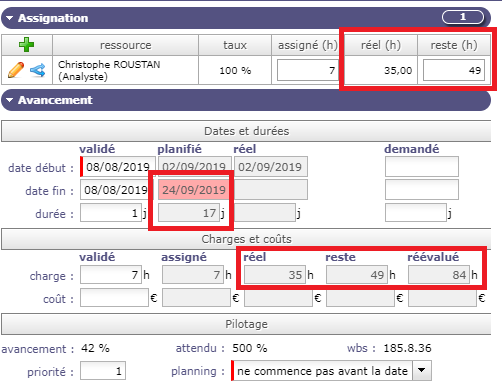
Task: Click the demandé column label
Action: (x=411, y=149)
